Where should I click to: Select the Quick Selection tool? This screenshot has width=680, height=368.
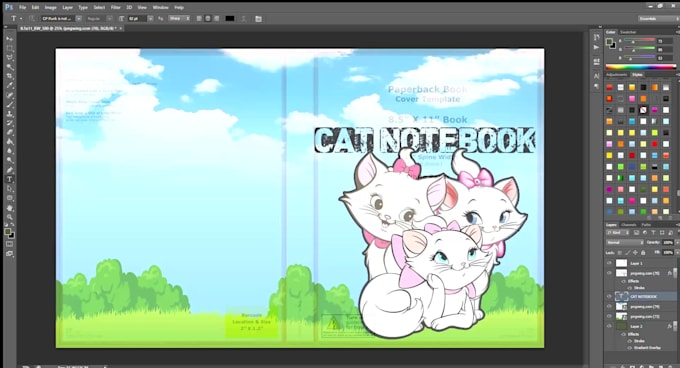[x=10, y=67]
